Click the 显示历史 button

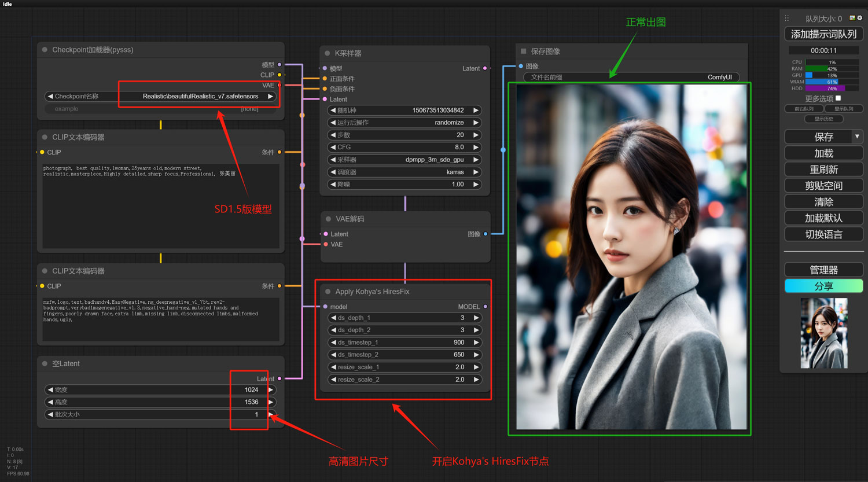pyautogui.click(x=824, y=119)
